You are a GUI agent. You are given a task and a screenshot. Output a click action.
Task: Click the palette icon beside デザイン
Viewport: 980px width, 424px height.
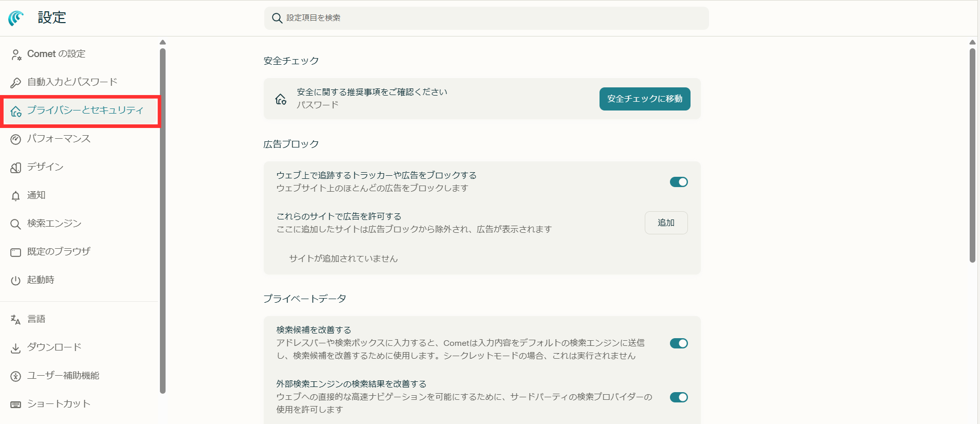pyautogui.click(x=16, y=168)
